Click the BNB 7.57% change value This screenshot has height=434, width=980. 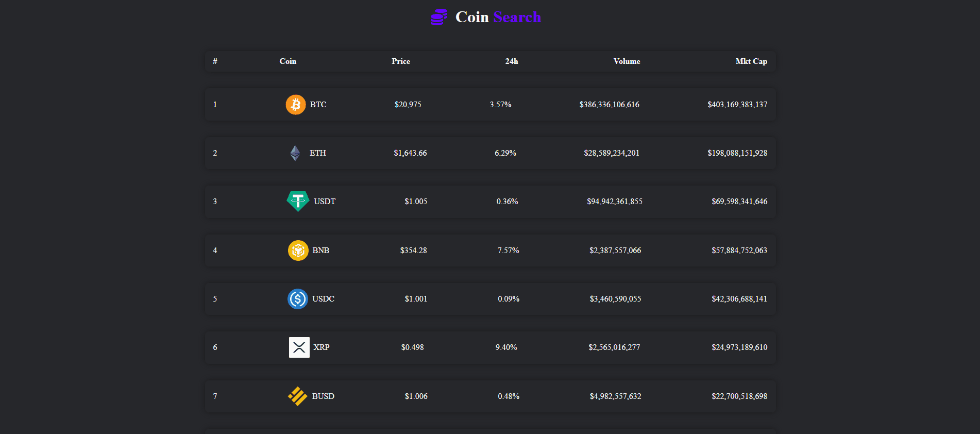[509, 251]
